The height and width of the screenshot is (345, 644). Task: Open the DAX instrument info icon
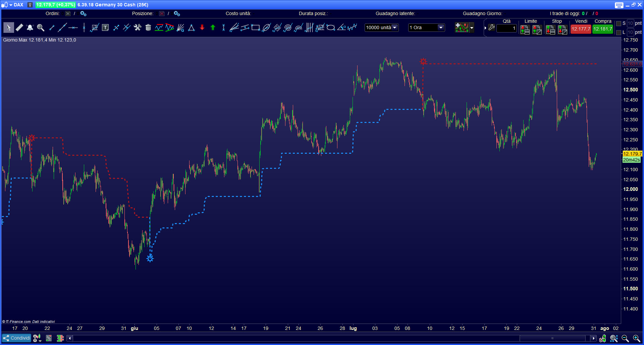(30, 5)
